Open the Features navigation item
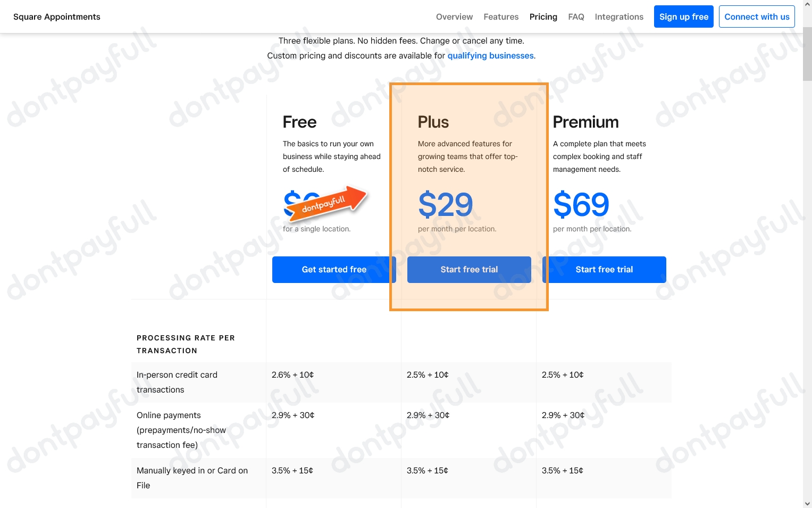 point(500,16)
